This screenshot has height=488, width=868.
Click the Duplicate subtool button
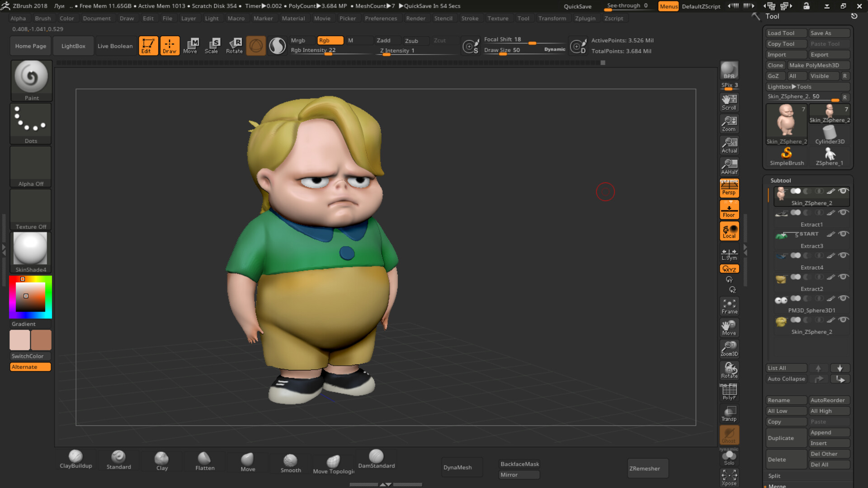[x=786, y=438]
